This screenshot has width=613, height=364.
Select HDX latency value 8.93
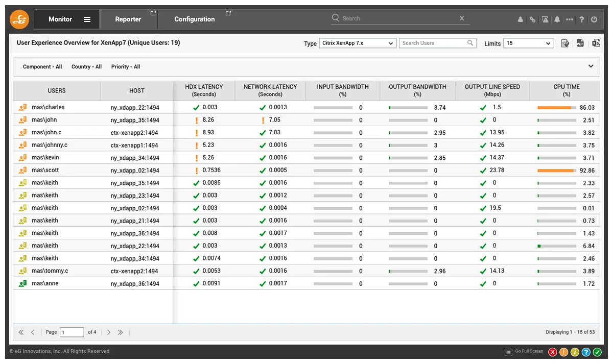[208, 132]
